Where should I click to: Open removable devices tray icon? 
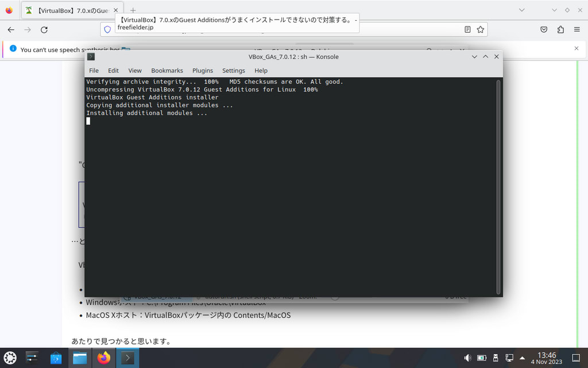[496, 358]
